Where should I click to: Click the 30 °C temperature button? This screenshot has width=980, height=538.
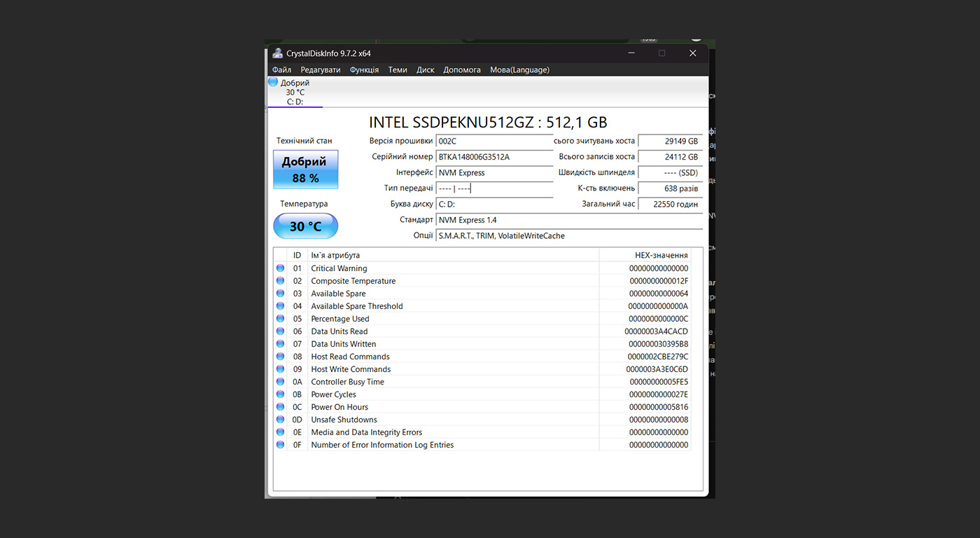pyautogui.click(x=305, y=226)
